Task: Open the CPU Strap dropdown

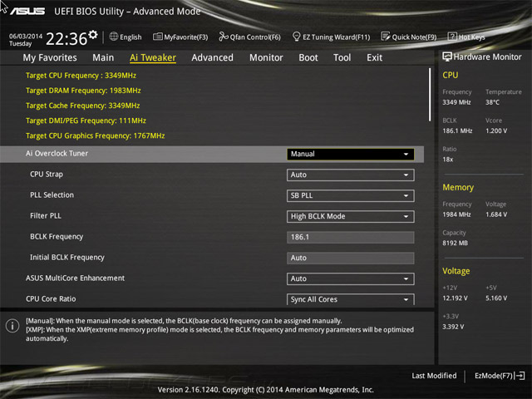Action: [x=351, y=175]
